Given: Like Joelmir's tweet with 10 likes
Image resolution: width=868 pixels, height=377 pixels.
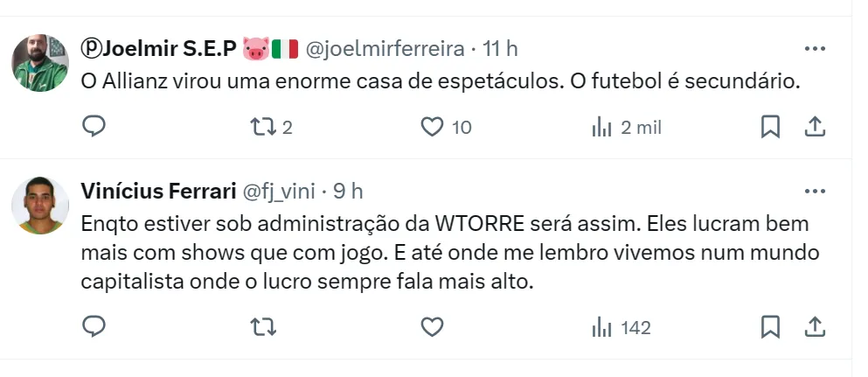Looking at the screenshot, I should pyautogui.click(x=432, y=128).
